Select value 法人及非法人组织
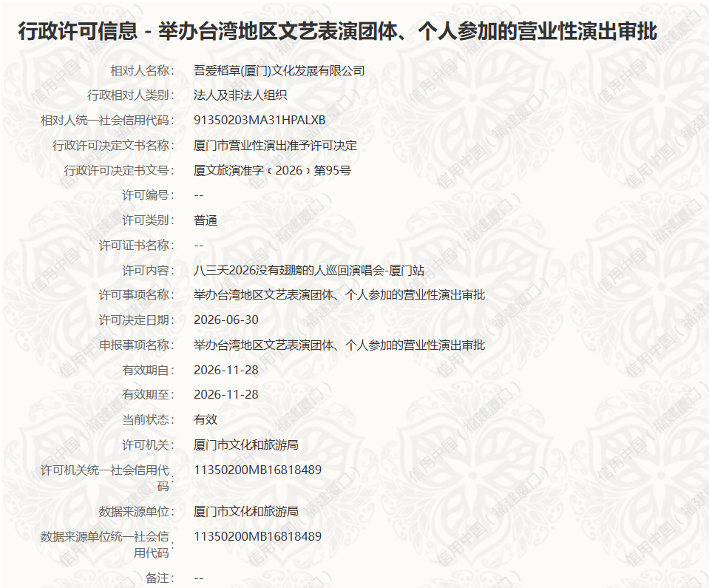The width and height of the screenshot is (709, 588). tap(240, 95)
